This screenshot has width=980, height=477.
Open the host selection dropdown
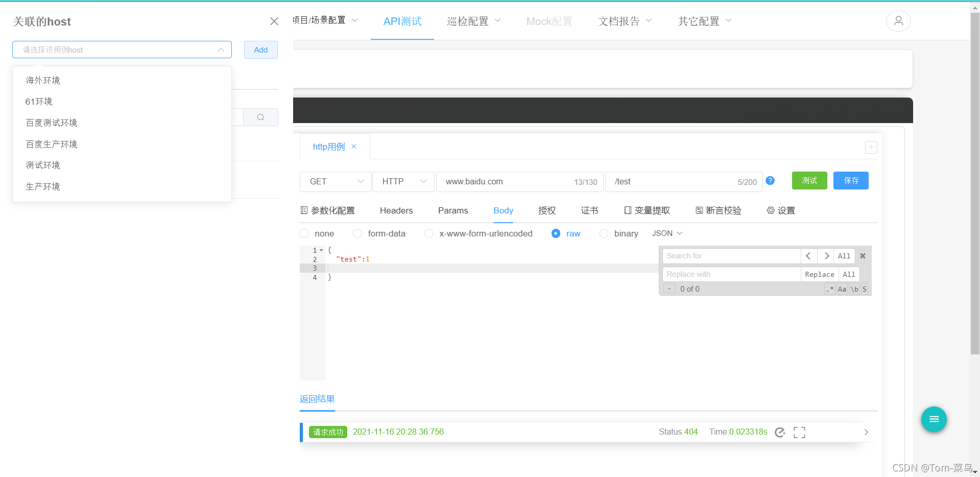122,50
